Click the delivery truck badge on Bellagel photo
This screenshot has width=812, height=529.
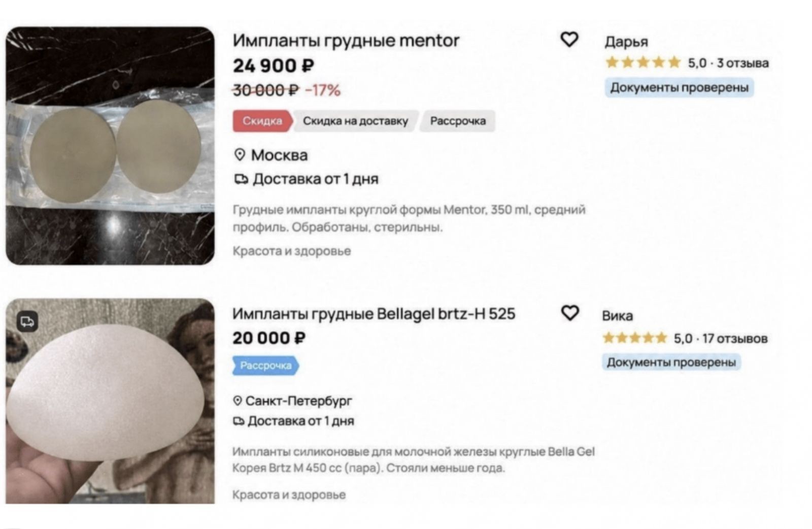27,321
